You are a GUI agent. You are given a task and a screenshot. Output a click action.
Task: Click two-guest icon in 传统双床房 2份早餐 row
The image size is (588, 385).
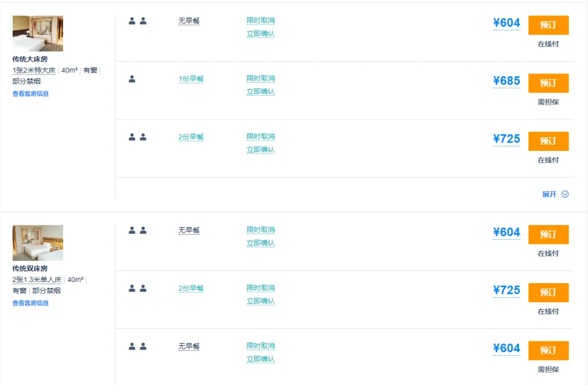[x=137, y=289]
